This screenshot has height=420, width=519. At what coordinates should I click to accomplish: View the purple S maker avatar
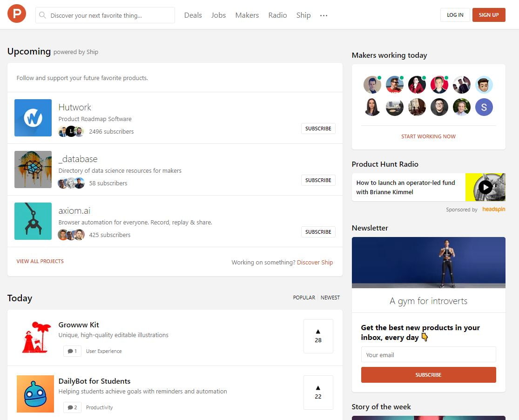pyautogui.click(x=484, y=107)
